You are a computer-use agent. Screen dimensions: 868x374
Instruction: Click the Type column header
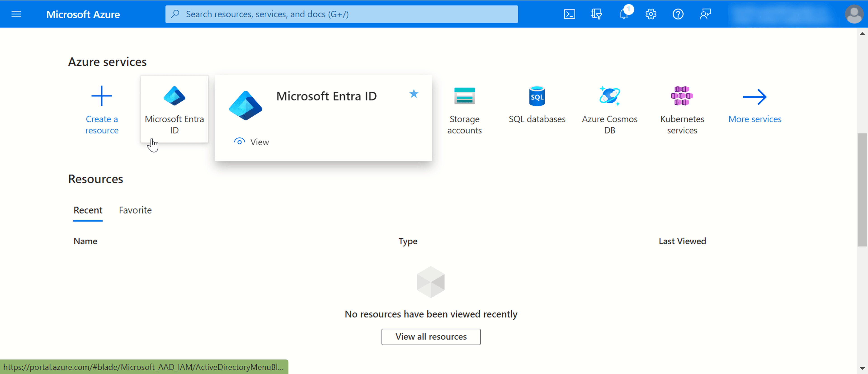408,241
